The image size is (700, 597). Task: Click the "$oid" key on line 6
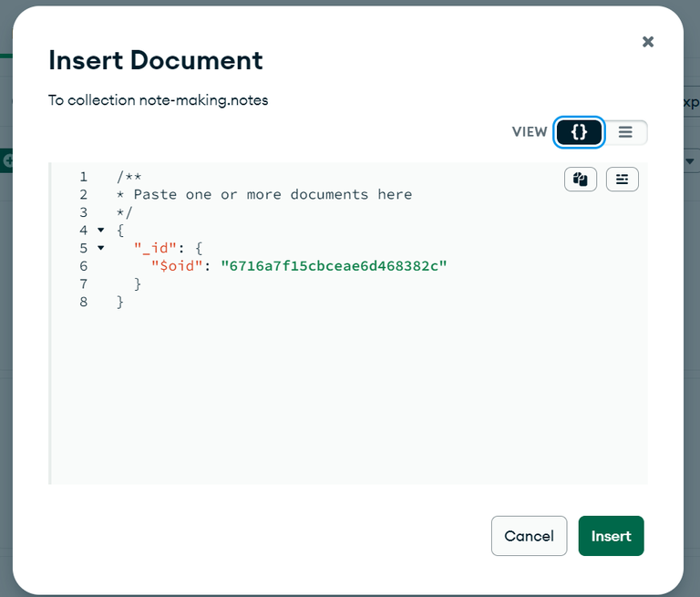(x=177, y=266)
